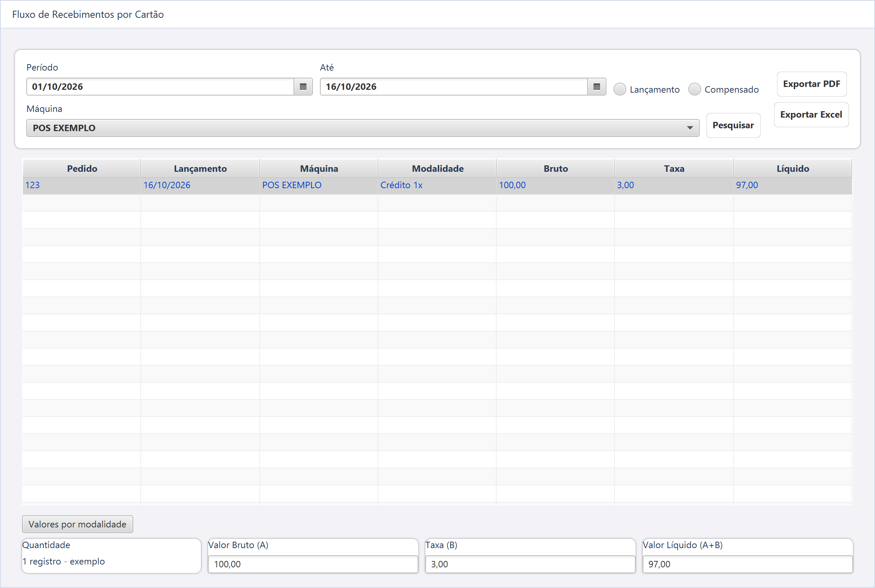875x588 pixels.
Task: Sort by the Líquido column header
Action: pyautogui.click(x=793, y=168)
